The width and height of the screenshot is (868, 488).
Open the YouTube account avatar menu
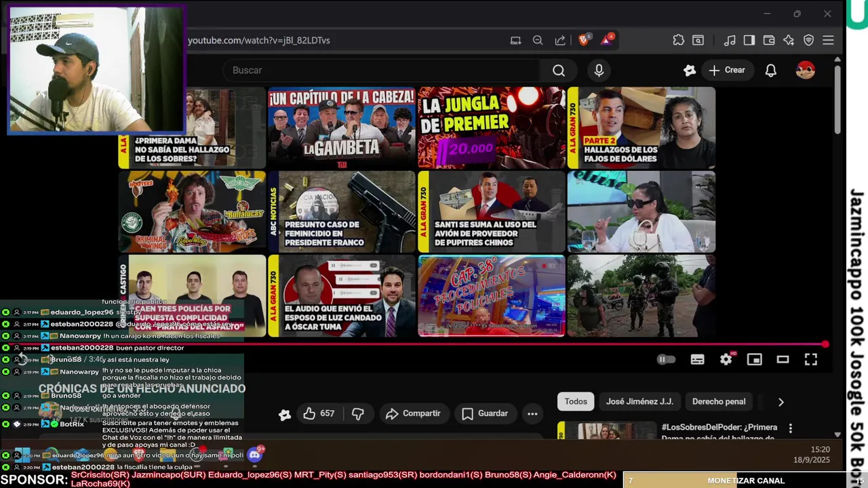click(806, 70)
